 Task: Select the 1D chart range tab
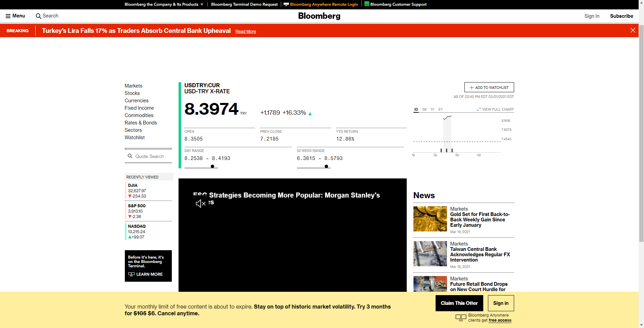tap(416, 109)
